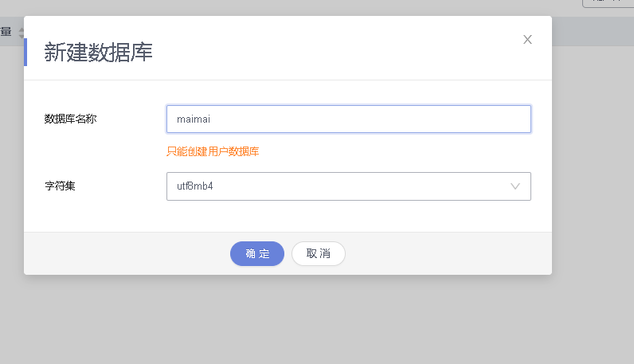634x364 pixels.
Task: Click the 数据库名称 field label
Action: (70, 119)
